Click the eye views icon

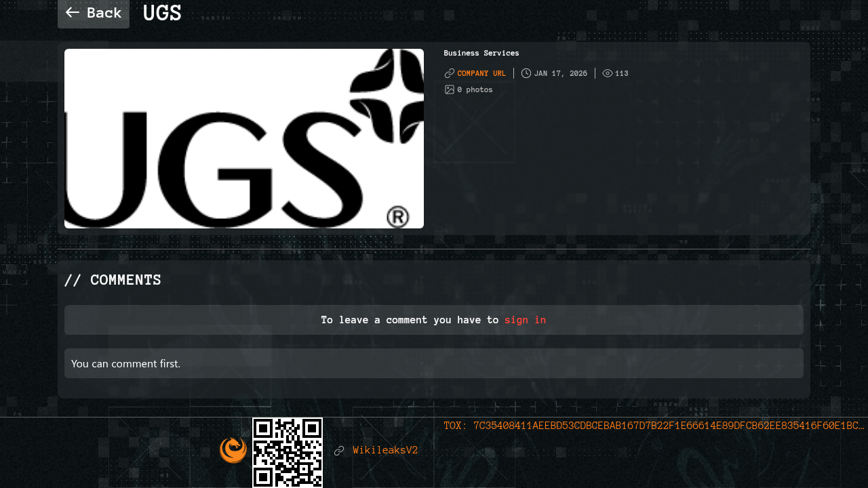coord(608,73)
